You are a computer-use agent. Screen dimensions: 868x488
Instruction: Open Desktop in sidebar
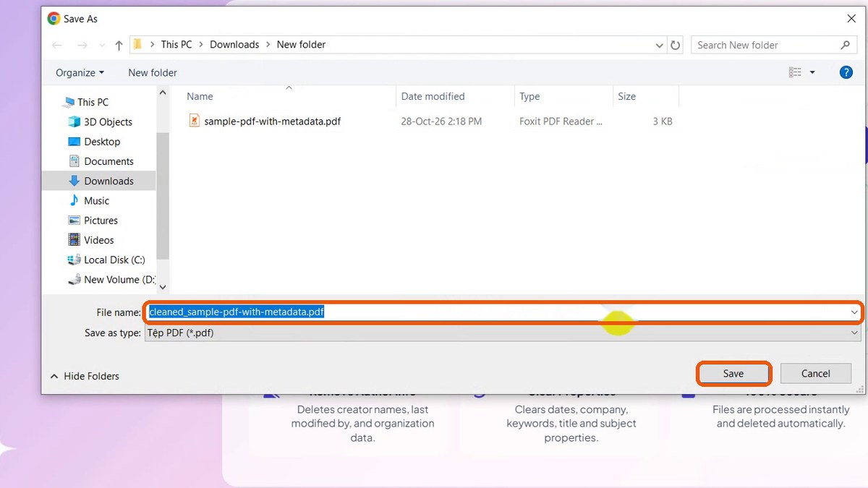102,142
